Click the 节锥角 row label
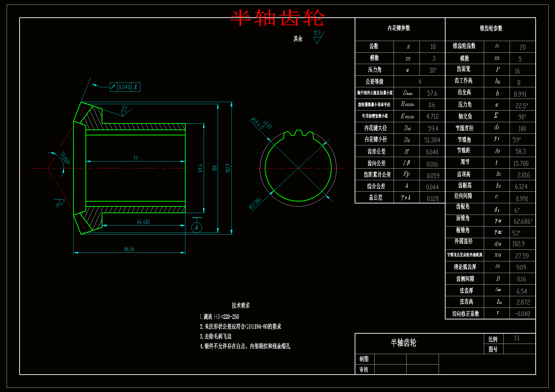The height and width of the screenshot is (392, 555). tap(464, 140)
